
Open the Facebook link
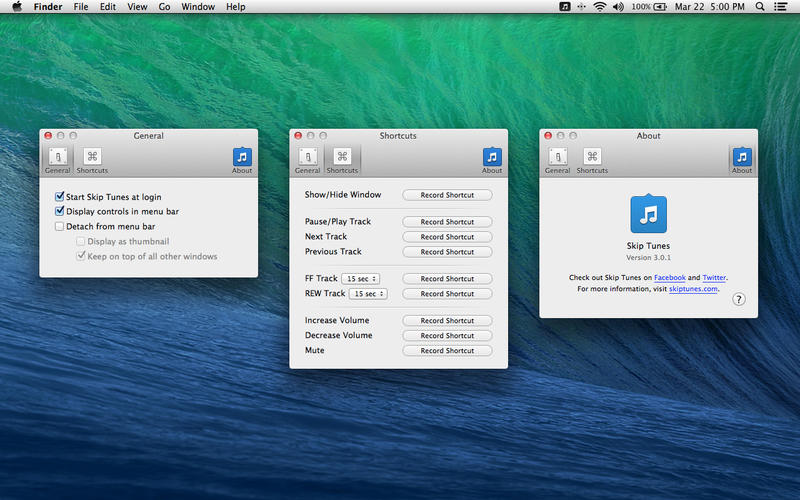click(x=669, y=278)
